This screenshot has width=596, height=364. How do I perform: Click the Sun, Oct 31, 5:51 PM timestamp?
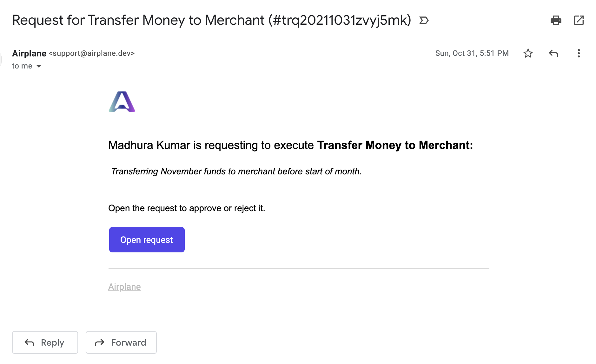(x=472, y=53)
